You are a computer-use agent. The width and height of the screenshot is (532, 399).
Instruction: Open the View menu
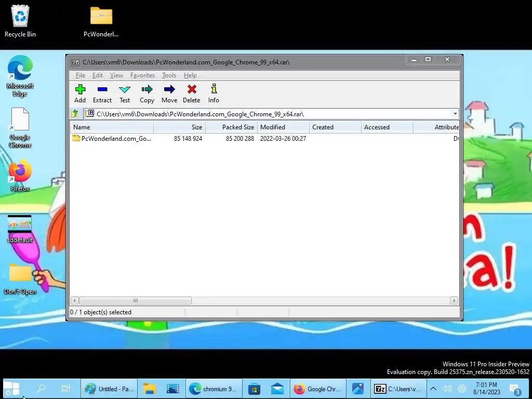coord(116,75)
